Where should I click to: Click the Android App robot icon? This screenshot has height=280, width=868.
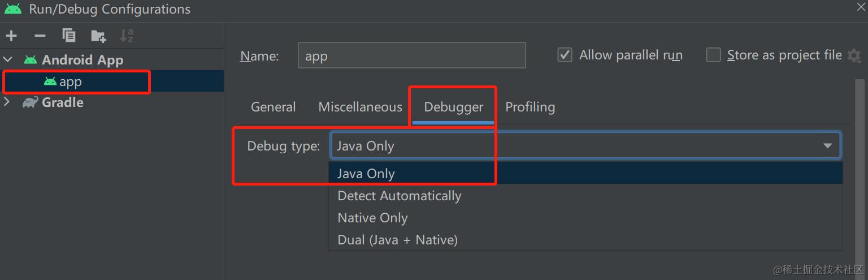(31, 60)
